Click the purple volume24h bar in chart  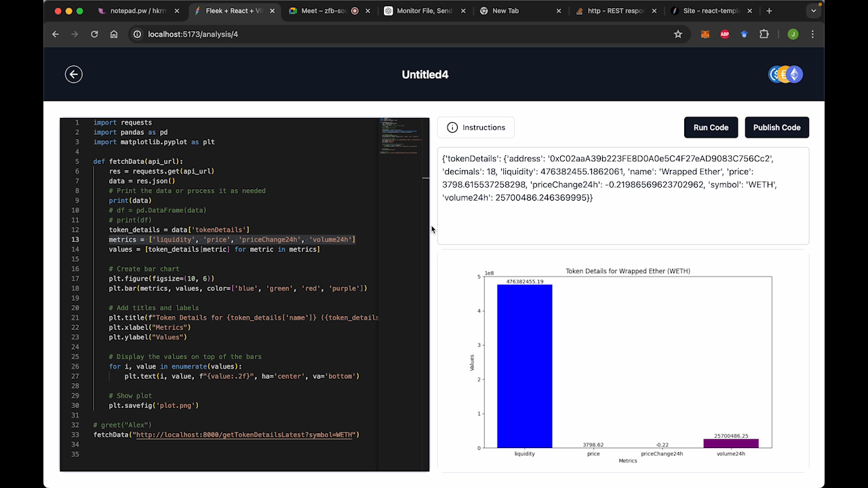tap(731, 443)
